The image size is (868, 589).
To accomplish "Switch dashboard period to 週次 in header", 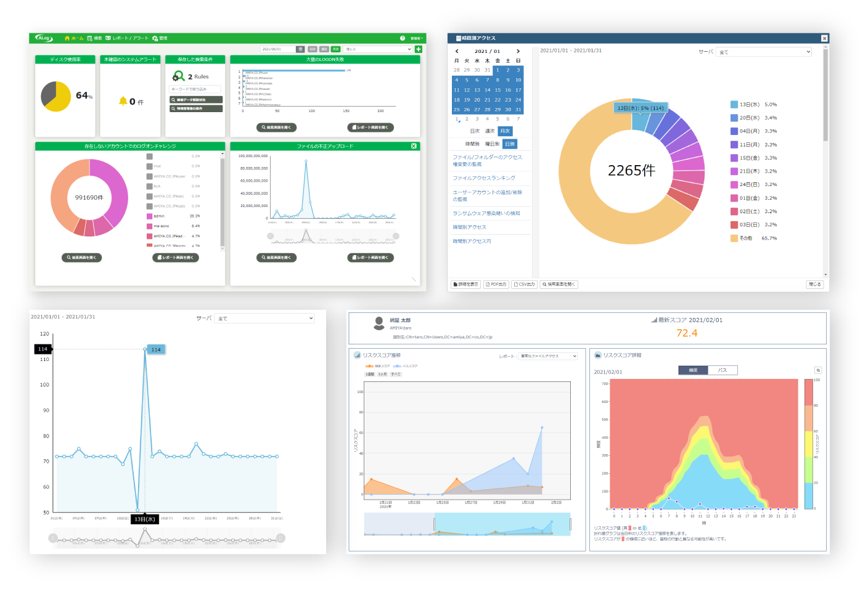I will [x=324, y=49].
